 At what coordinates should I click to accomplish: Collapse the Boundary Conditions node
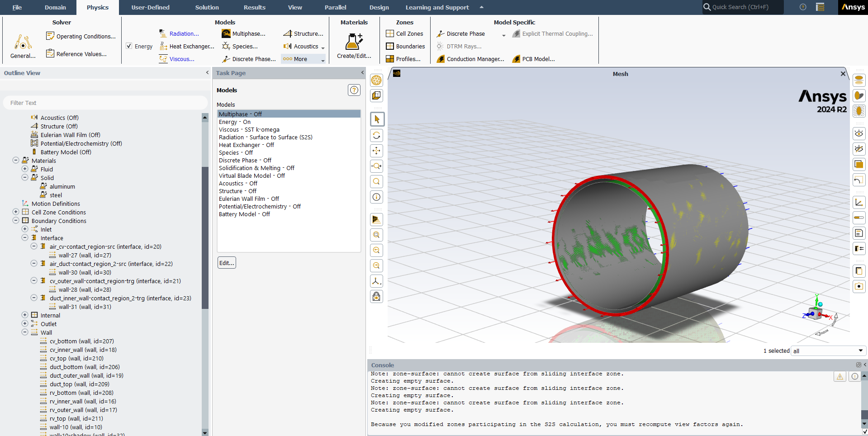coord(16,220)
